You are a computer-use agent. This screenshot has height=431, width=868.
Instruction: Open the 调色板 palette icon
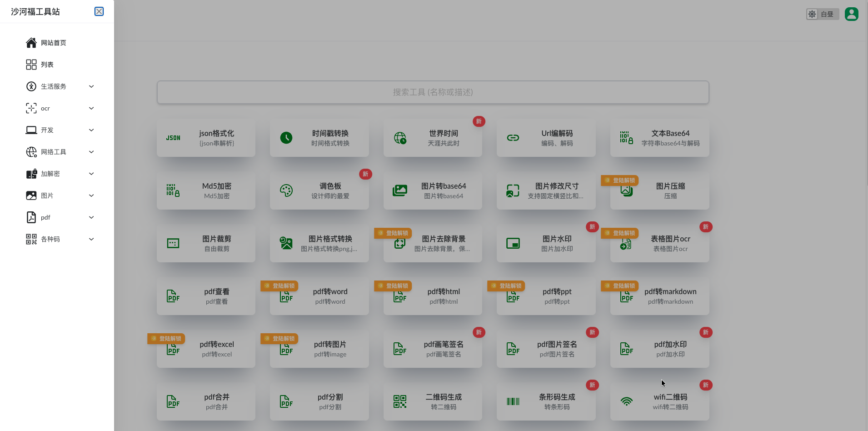point(286,190)
